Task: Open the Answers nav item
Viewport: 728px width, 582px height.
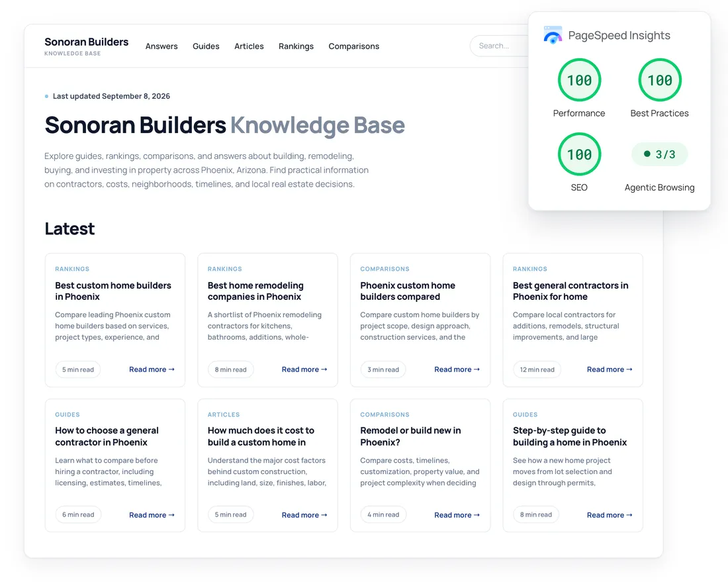Action: tap(161, 46)
